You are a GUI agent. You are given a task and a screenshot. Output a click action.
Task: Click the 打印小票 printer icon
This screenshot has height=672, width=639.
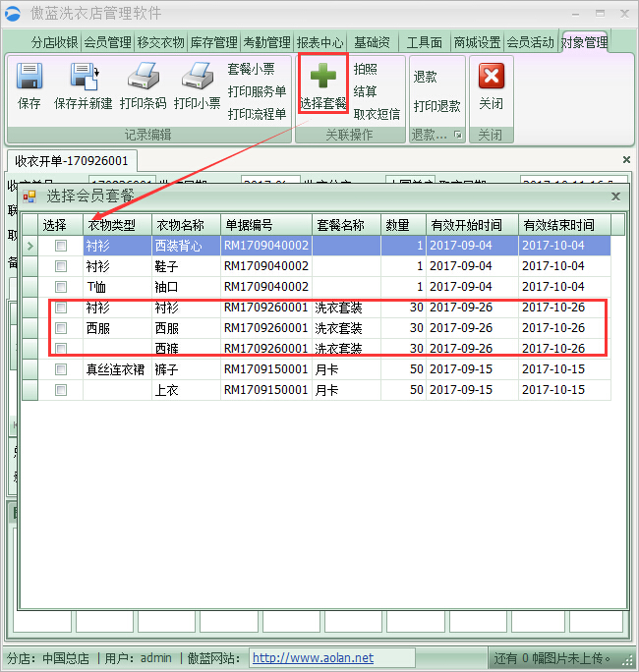(197, 77)
